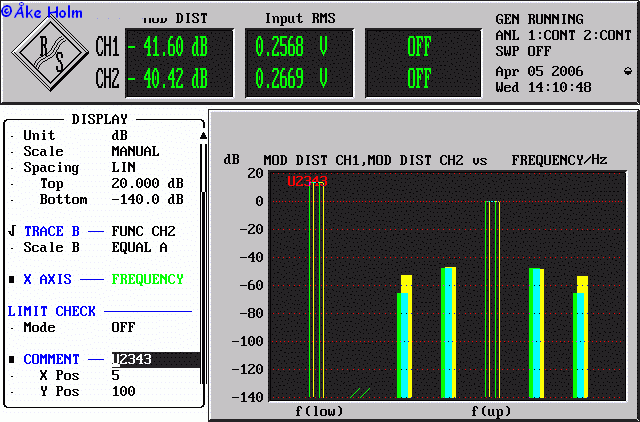
Task: Click the Rohde & Schwarz diamond logo
Action: (x=50, y=53)
